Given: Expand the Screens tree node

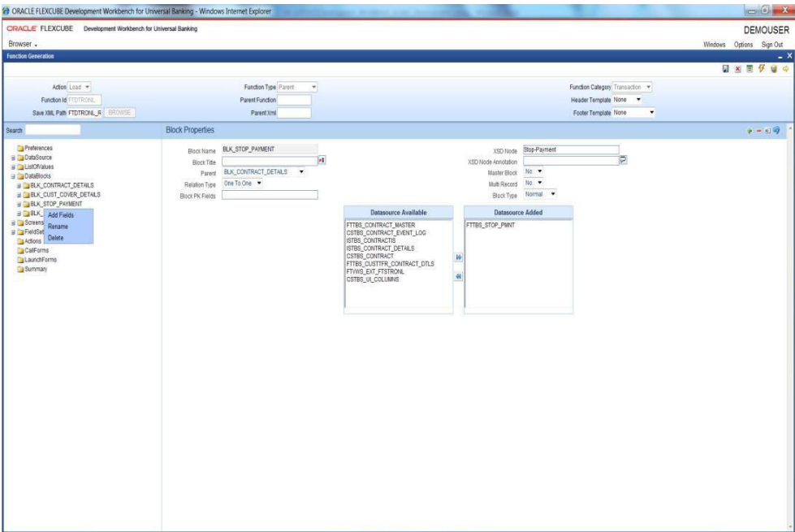Looking at the screenshot, I should pyautogui.click(x=13, y=223).
